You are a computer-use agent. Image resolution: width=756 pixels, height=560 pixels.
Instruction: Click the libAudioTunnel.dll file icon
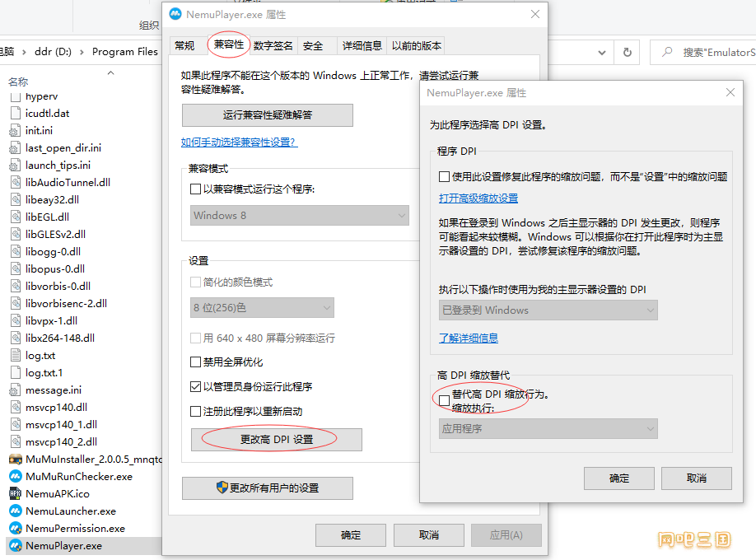[x=16, y=182]
